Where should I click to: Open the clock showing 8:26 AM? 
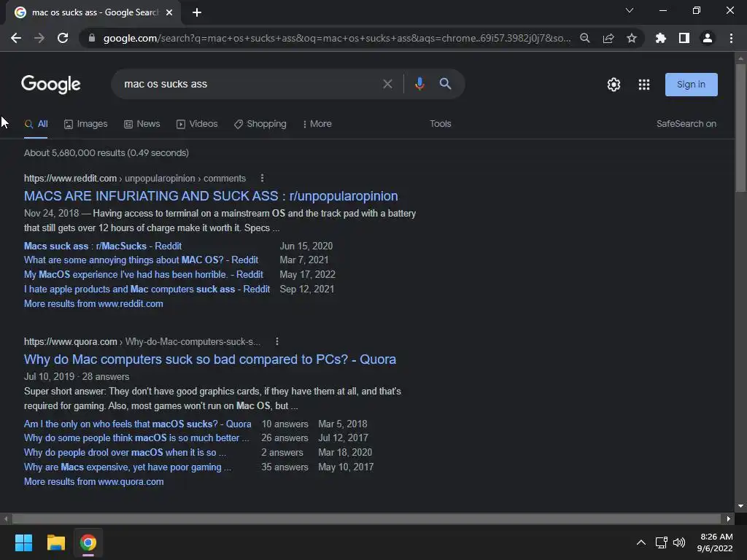(715, 542)
